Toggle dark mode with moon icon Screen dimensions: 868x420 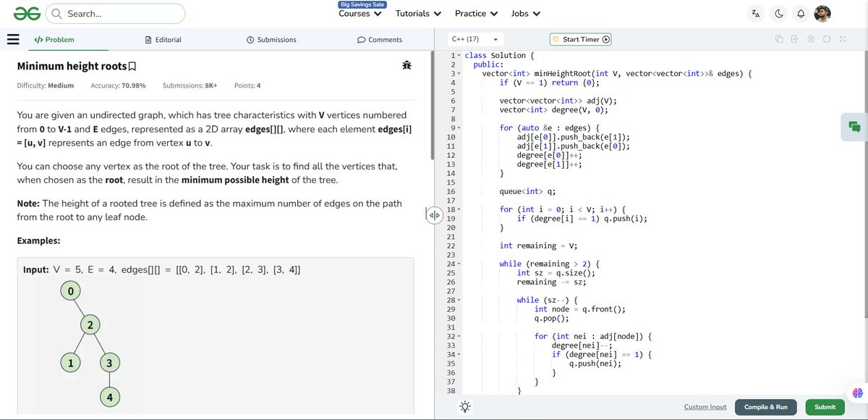pos(779,13)
